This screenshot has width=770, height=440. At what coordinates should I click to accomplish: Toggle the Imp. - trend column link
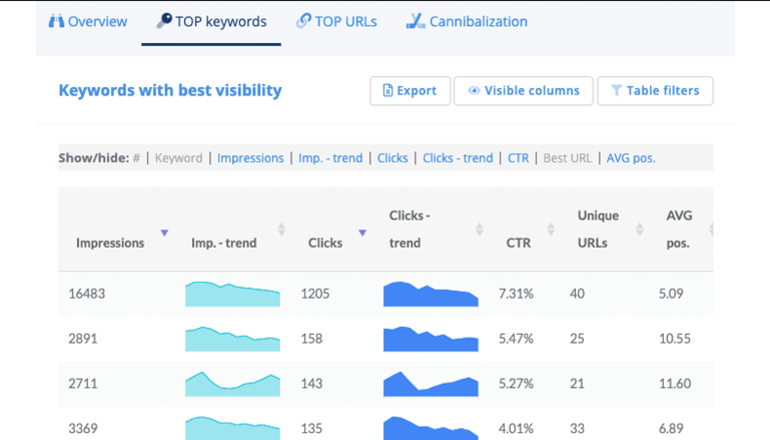(332, 158)
